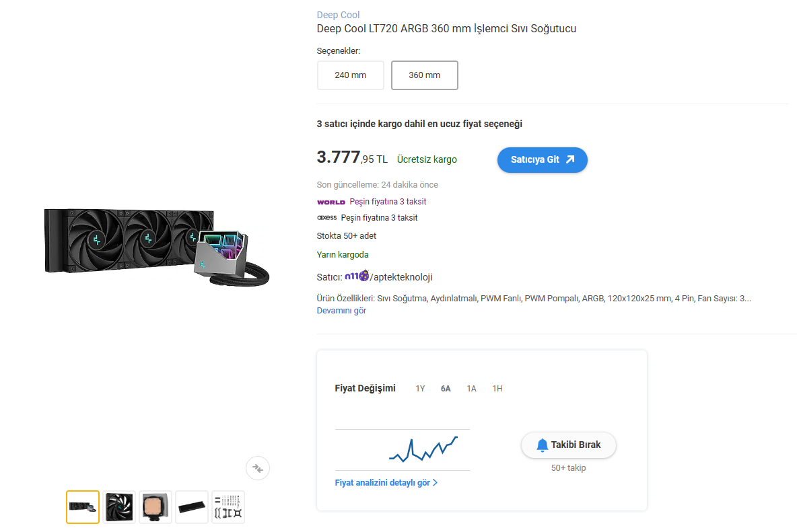Switch price chart to 6A range
797x532 pixels.
coord(445,388)
